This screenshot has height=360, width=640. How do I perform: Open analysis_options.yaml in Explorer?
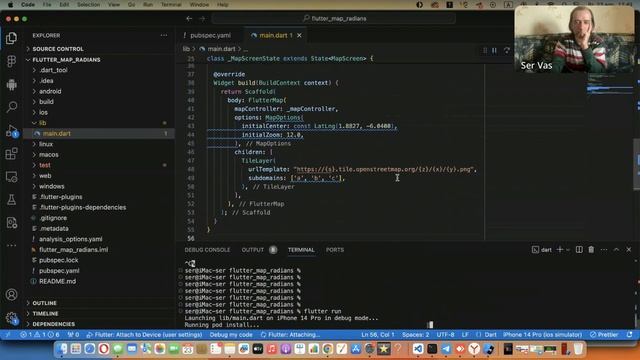[70, 239]
